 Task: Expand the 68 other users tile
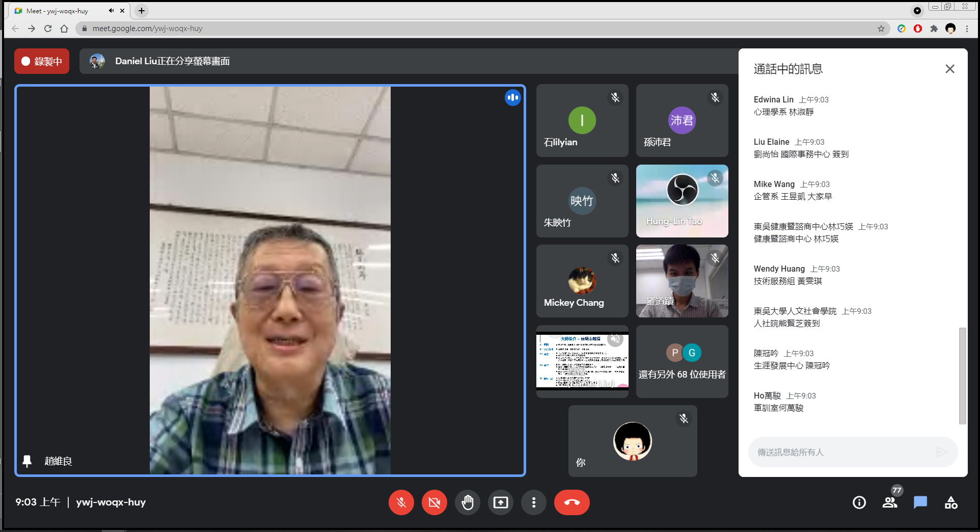tap(682, 362)
